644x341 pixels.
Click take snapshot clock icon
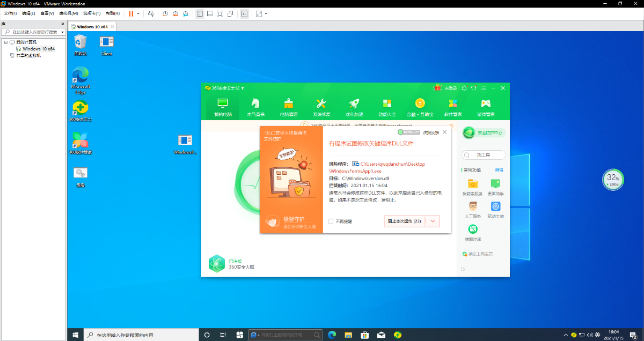pyautogui.click(x=165, y=13)
